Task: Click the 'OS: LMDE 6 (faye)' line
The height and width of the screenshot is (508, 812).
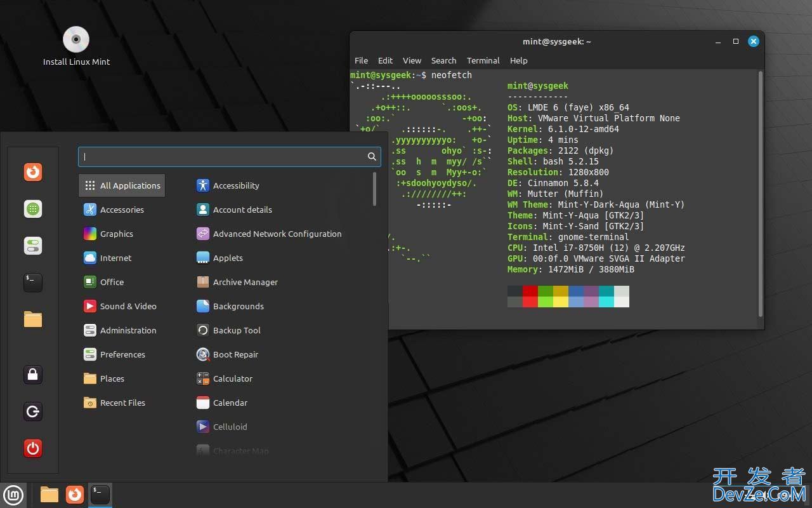Action: click(x=568, y=107)
